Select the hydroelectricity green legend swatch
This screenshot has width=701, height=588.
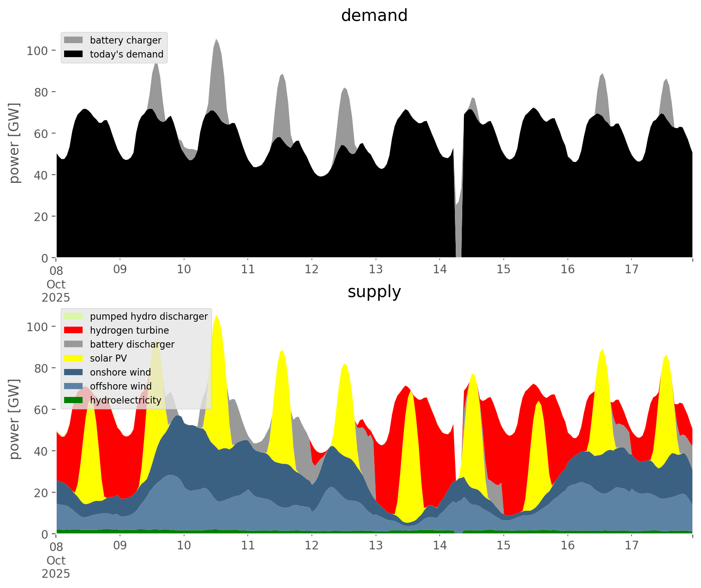(x=74, y=400)
